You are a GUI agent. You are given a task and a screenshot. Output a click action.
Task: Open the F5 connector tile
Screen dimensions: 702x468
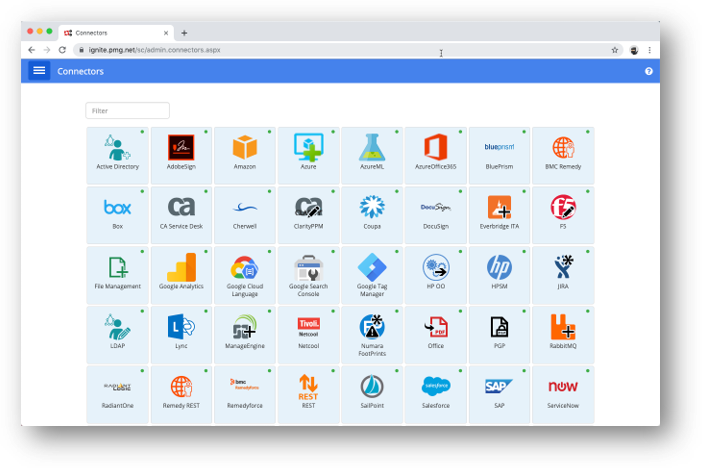coord(563,215)
